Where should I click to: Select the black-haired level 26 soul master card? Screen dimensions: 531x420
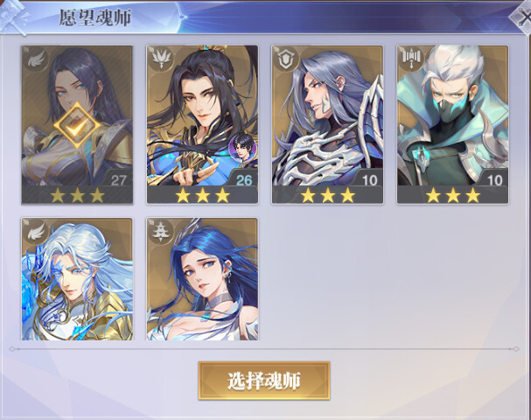[x=202, y=124]
